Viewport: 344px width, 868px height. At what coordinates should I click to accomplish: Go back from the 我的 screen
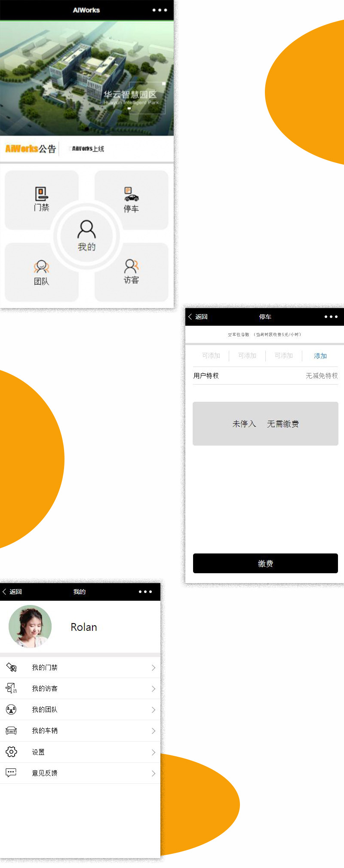pyautogui.click(x=12, y=592)
